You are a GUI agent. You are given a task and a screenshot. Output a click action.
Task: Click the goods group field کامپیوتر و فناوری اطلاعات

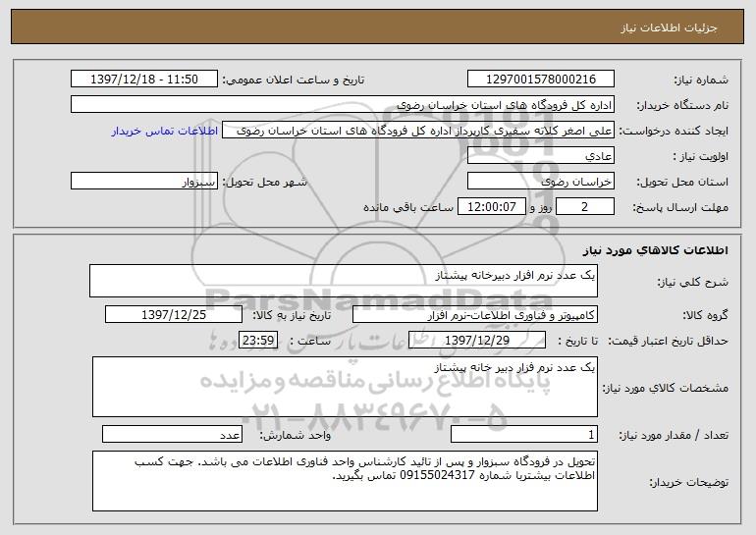click(475, 315)
